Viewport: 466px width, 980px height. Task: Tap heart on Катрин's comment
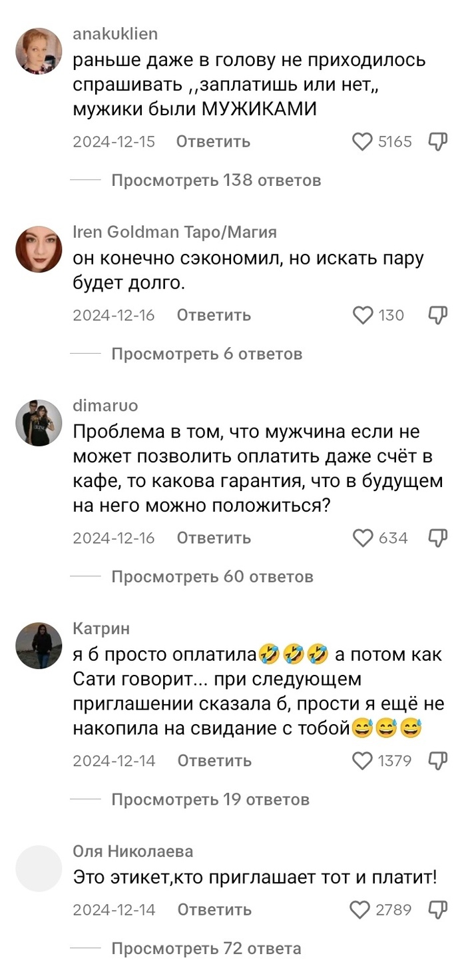pyautogui.click(x=362, y=760)
